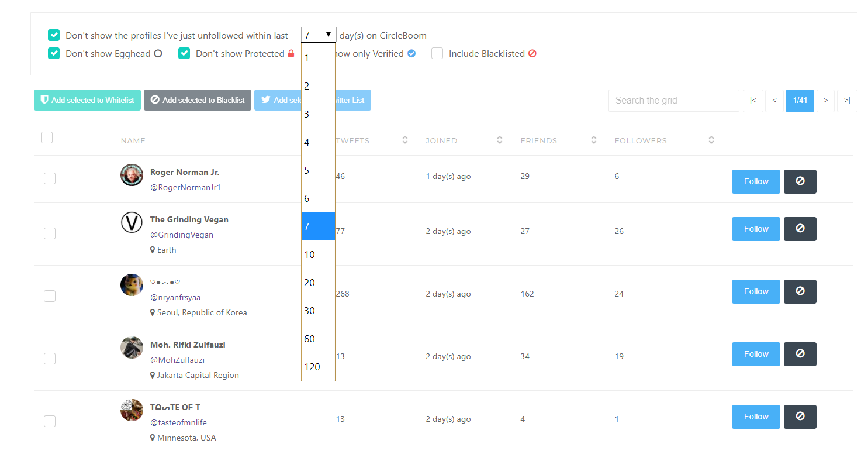Click the shield icon on Add selected to Whitelist
Screen dimensions: 868x454
tap(45, 100)
